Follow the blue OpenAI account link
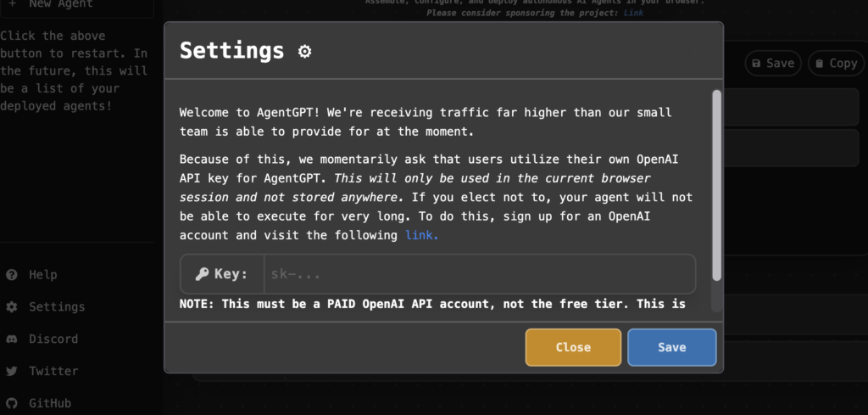 [421, 236]
